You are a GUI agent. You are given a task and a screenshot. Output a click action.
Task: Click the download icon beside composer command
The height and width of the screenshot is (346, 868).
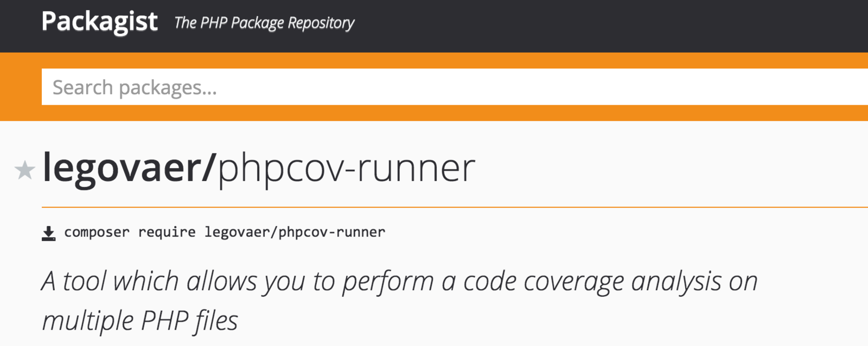click(x=49, y=233)
